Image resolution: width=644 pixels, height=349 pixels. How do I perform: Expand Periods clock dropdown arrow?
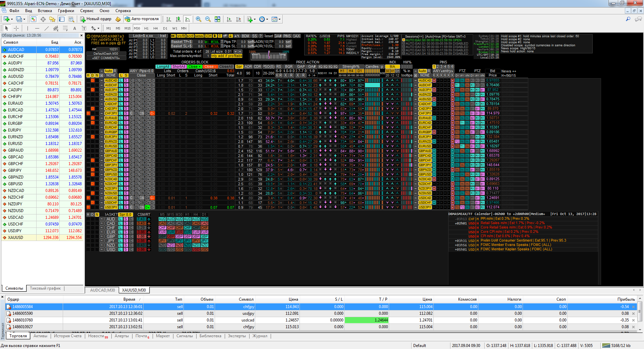[267, 19]
